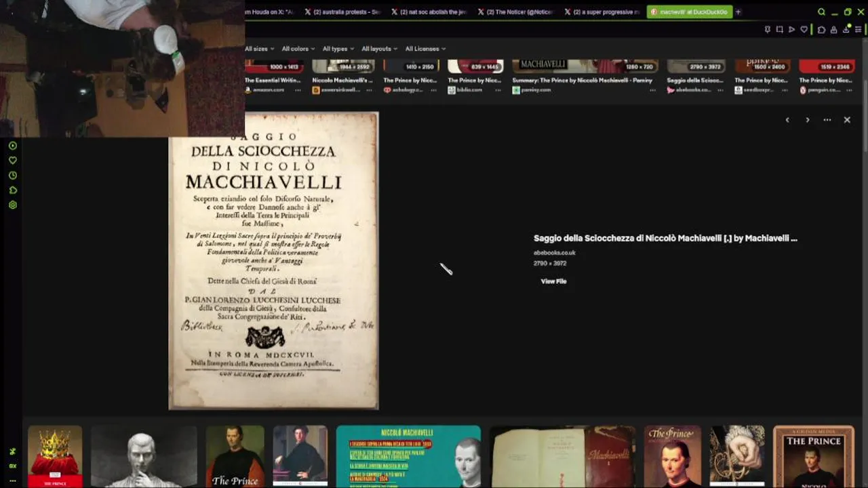Take a snapshot using the toolbar camera icon
Viewport: 868px width, 488px height.
pyautogui.click(x=779, y=30)
